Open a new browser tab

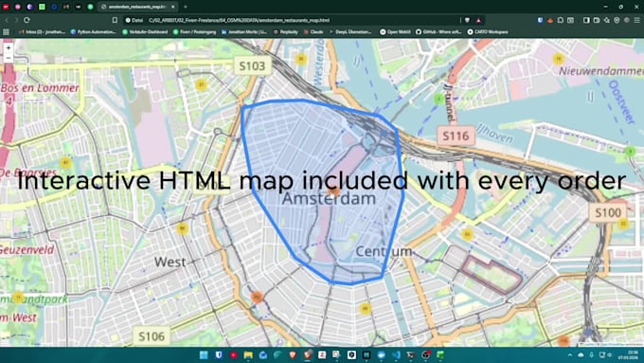186,7
